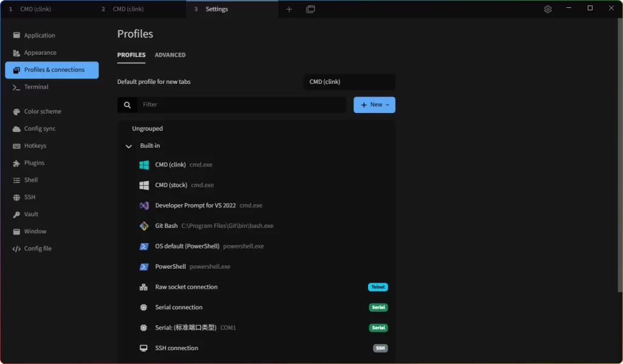The height and width of the screenshot is (364, 623).
Task: Switch to first CMD (clink) tab
Action: click(47, 9)
